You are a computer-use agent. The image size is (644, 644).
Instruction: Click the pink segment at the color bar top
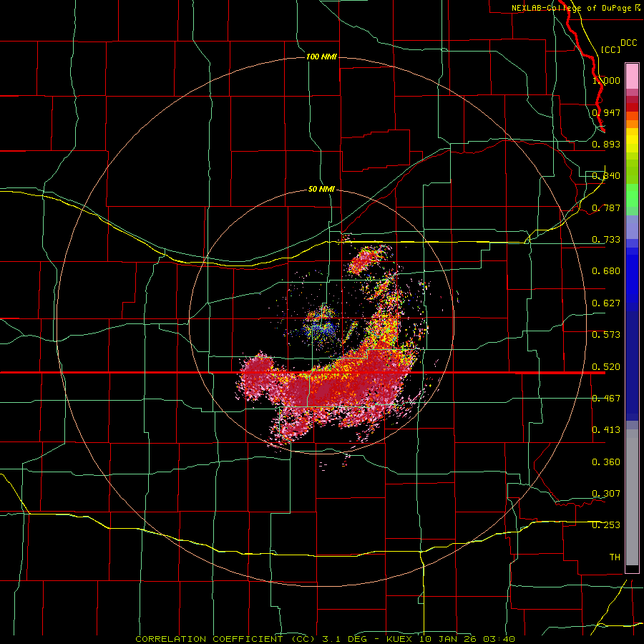632,77
